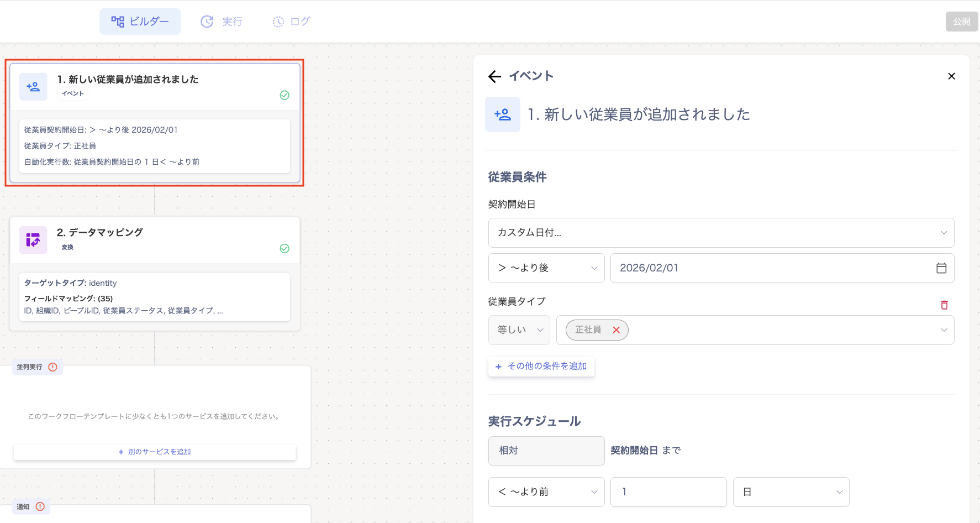980x523 pixels.
Task: Click the warning icon next to 通知
Action: 40,506
